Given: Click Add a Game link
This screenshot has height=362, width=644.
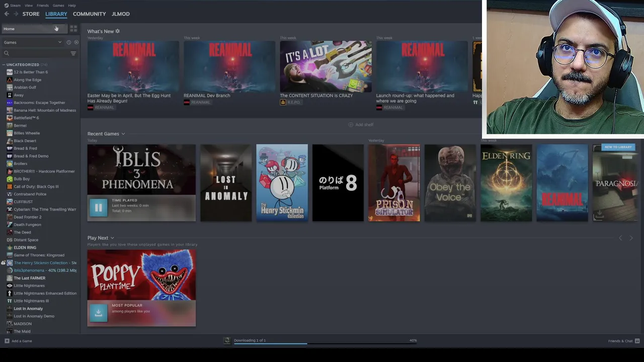Looking at the screenshot, I should 22,341.
